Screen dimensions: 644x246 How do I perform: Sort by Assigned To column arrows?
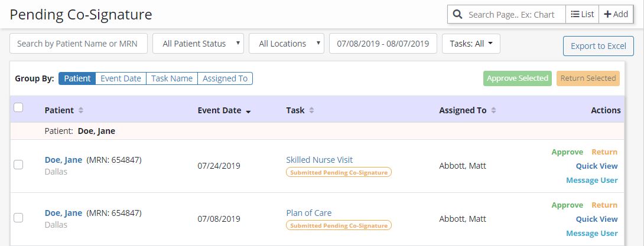pyautogui.click(x=494, y=110)
